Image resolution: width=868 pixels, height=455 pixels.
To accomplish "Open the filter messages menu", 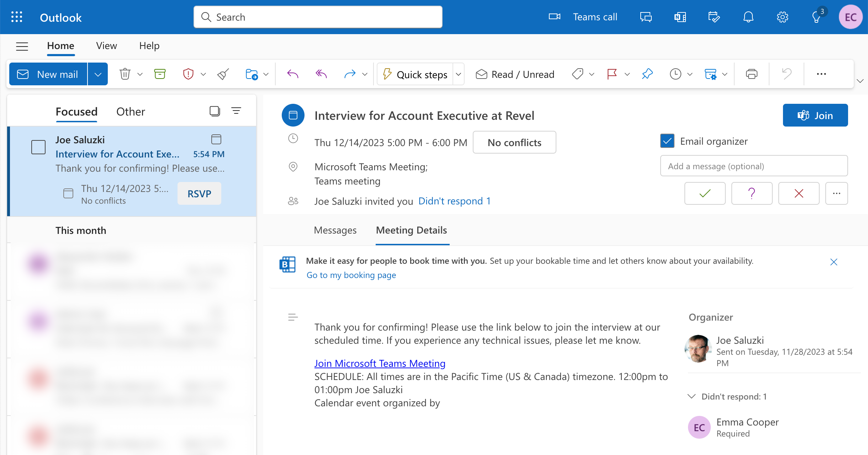I will [236, 111].
